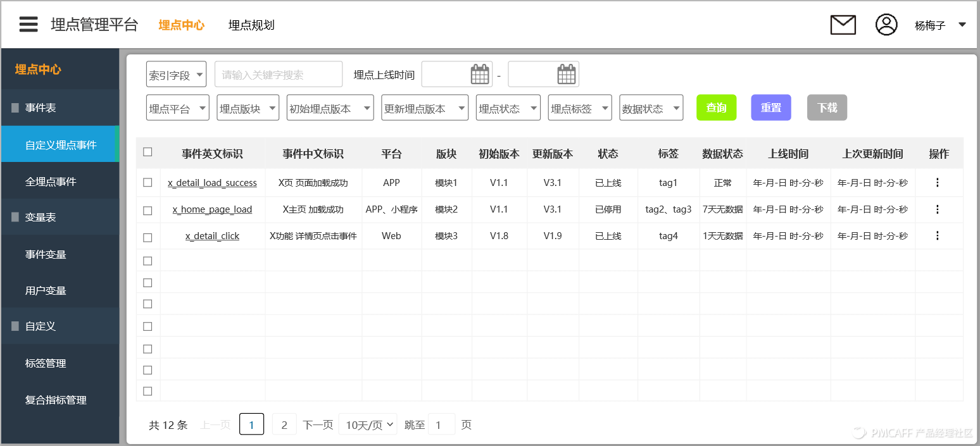
Task: Open the start date calendar icon
Action: [481, 74]
